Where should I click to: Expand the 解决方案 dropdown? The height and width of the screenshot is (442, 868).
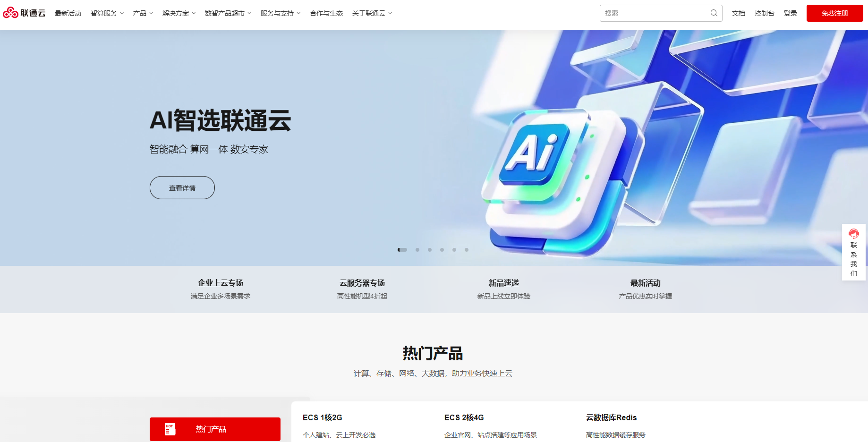pyautogui.click(x=179, y=13)
